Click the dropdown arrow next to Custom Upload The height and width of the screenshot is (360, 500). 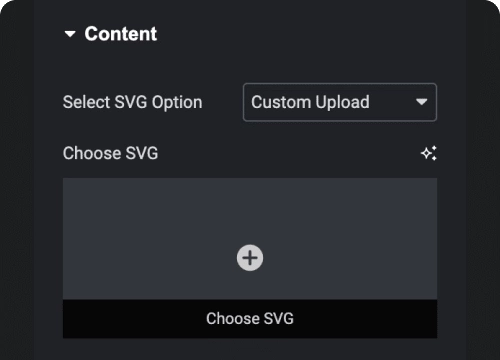422,102
